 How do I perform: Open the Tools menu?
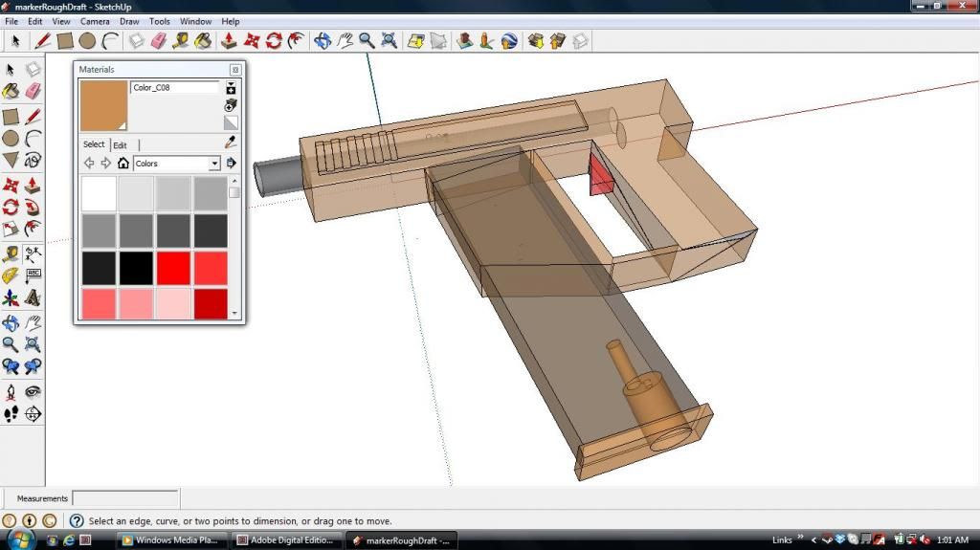point(160,21)
